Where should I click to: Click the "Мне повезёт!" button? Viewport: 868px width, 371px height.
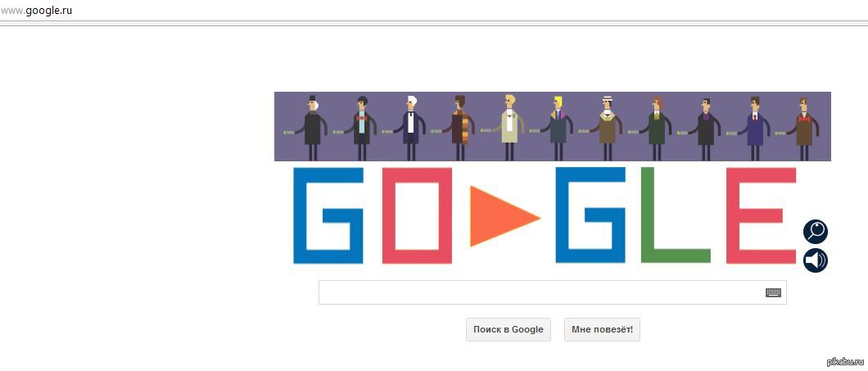click(x=603, y=329)
